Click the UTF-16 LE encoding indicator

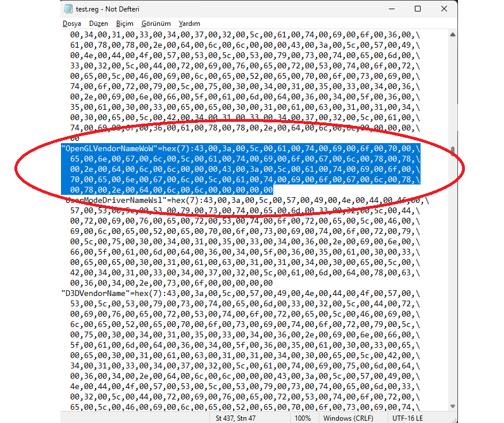(x=407, y=418)
